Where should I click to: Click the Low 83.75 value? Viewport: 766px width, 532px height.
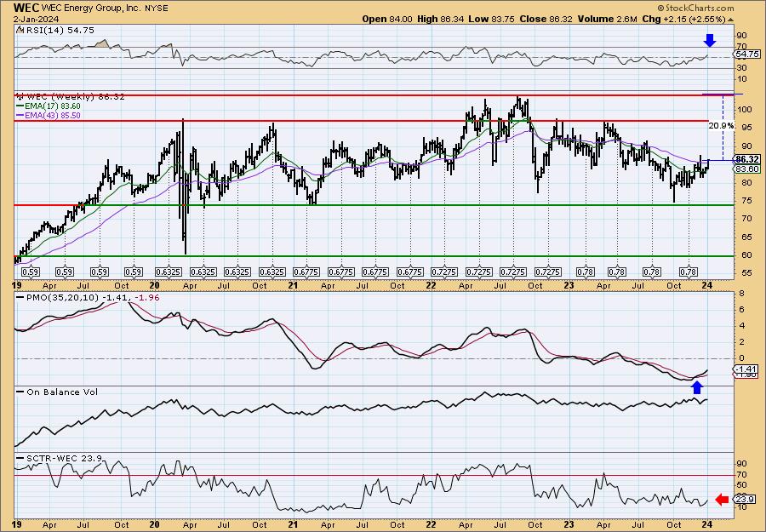point(490,19)
